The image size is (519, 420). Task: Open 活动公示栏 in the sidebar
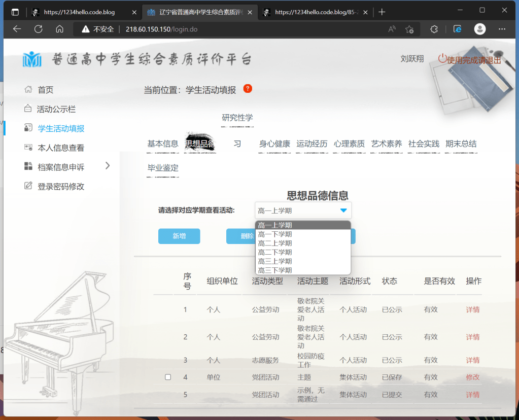[56, 109]
